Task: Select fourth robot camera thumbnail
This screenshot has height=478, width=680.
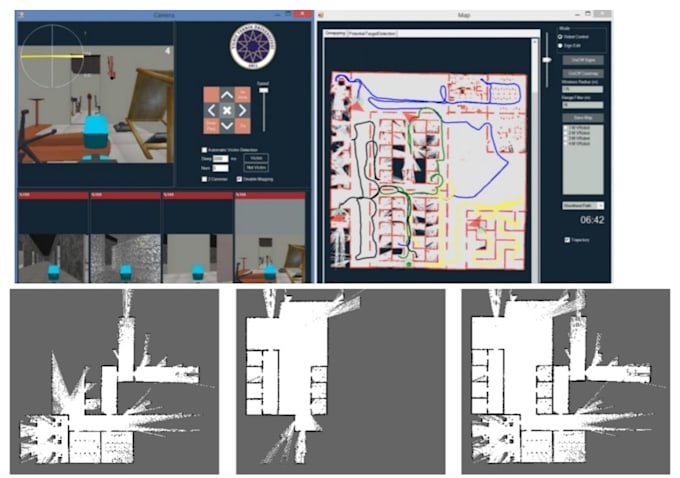Action: point(270,238)
